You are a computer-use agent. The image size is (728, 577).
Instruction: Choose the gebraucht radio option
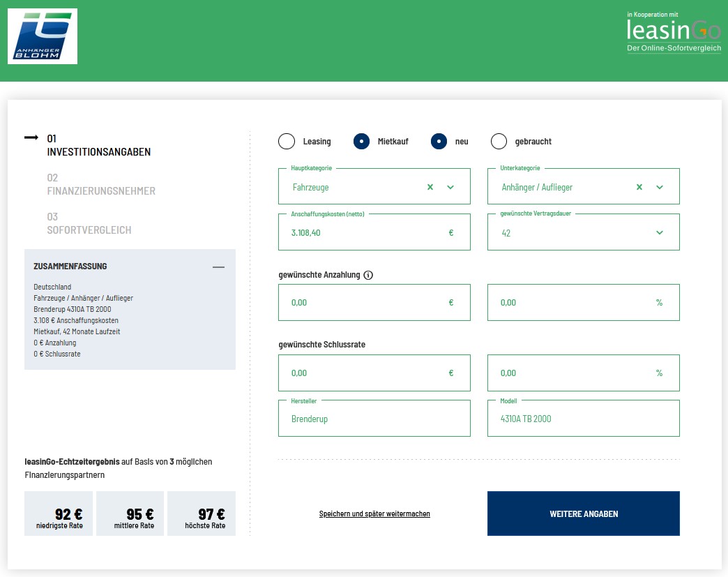tap(499, 142)
